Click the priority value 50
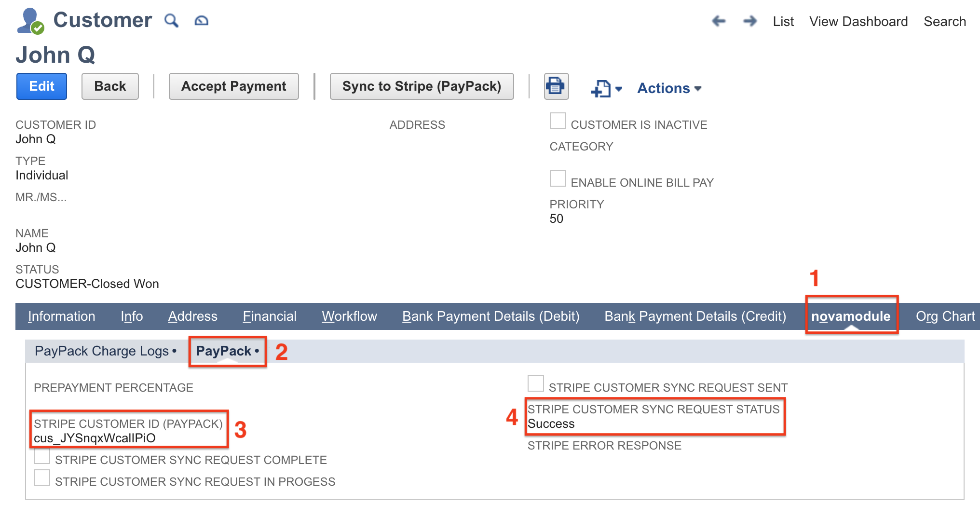This screenshot has width=980, height=519. point(557,219)
